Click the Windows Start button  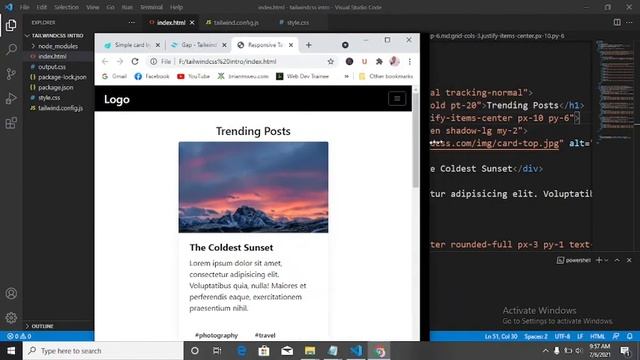point(11,351)
